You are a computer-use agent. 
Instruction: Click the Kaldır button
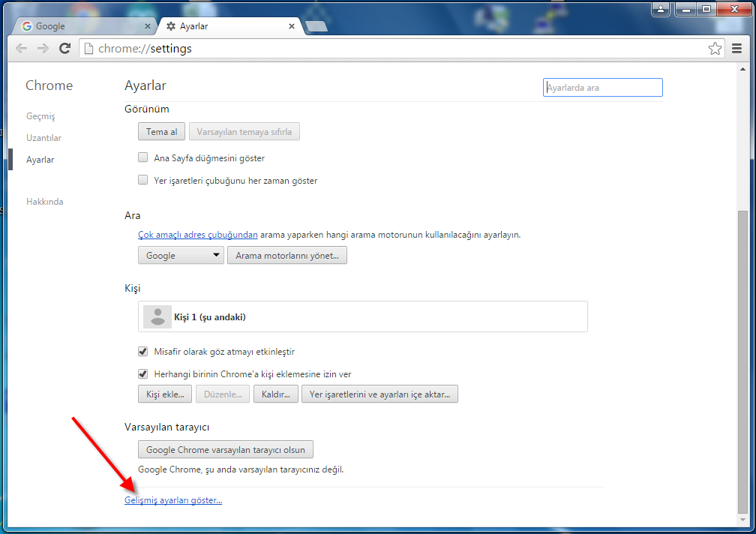pyautogui.click(x=276, y=394)
